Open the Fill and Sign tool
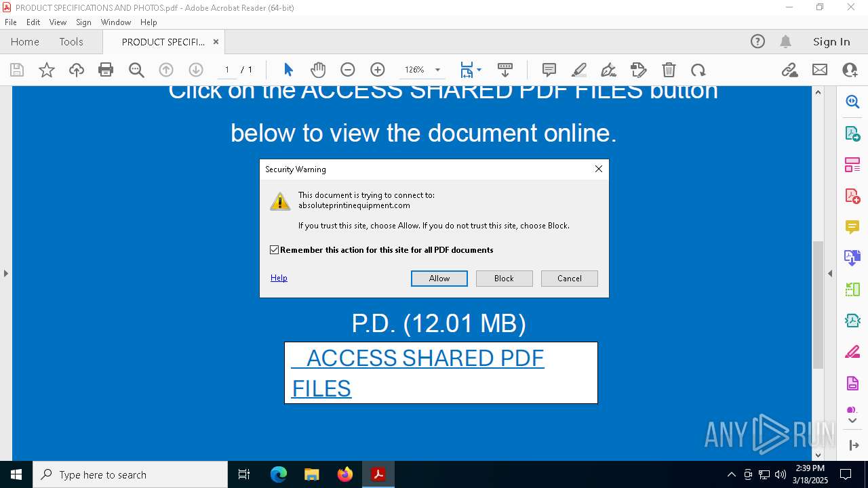The width and height of the screenshot is (868, 488). (x=638, y=70)
